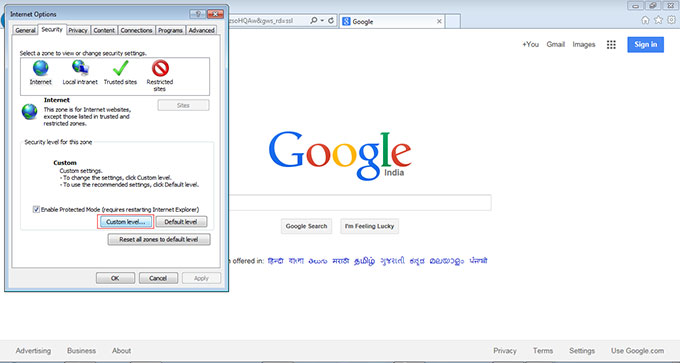The width and height of the screenshot is (680, 363).
Task: Choose the Restricted sites zone icon
Action: [x=160, y=68]
